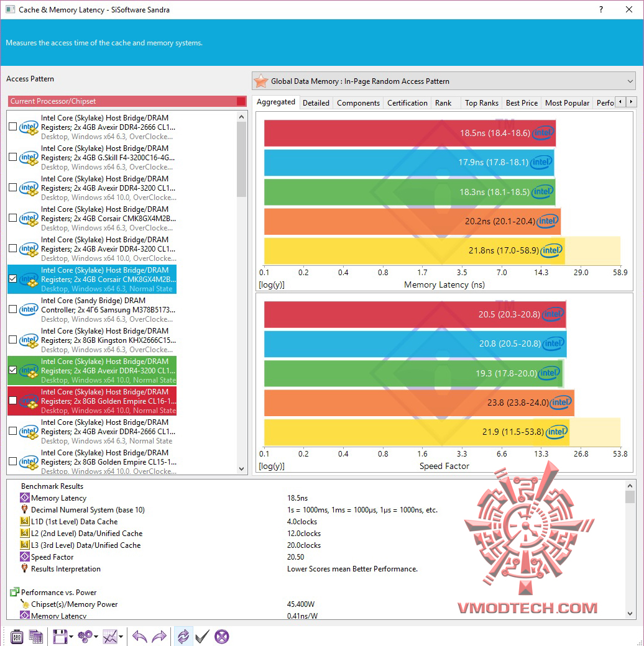Open the gears engine options icon

pos(85,637)
